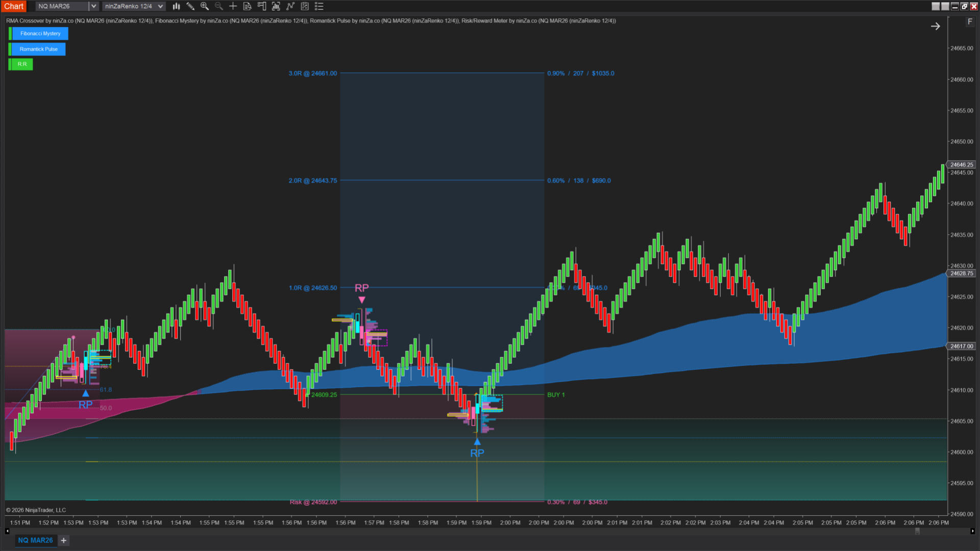The height and width of the screenshot is (551, 980).
Task: Open the bar type chart style icon
Action: [x=176, y=6]
